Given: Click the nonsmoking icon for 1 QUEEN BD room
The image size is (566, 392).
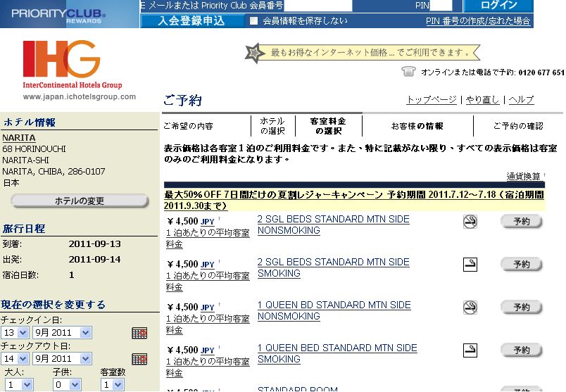Looking at the screenshot, I should (x=470, y=307).
